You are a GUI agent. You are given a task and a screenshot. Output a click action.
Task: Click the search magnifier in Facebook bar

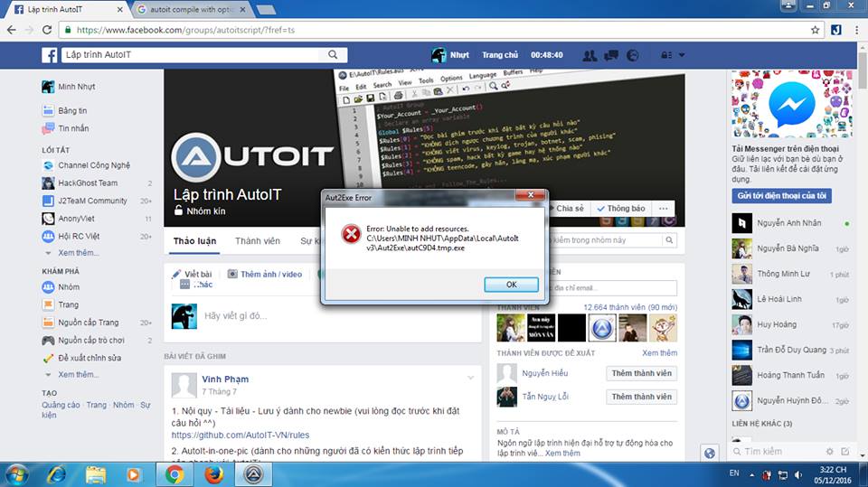[x=333, y=55]
